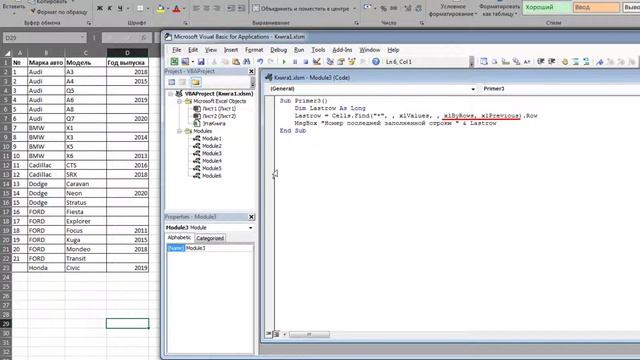Open the Debug menu in VBA editor
640x360 pixels.
(278, 50)
